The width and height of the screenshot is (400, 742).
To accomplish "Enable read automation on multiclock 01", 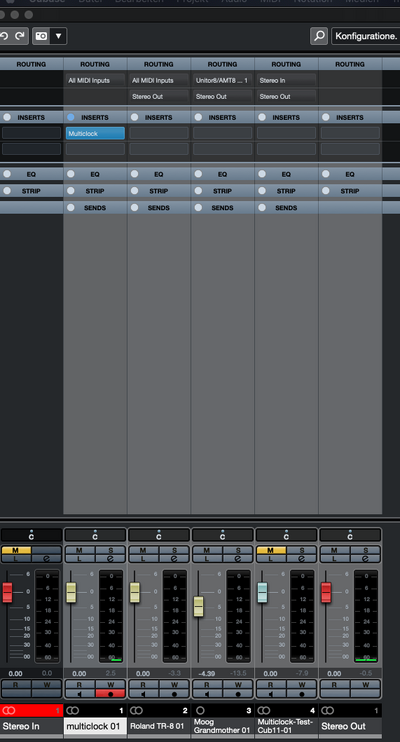I will [x=80, y=685].
